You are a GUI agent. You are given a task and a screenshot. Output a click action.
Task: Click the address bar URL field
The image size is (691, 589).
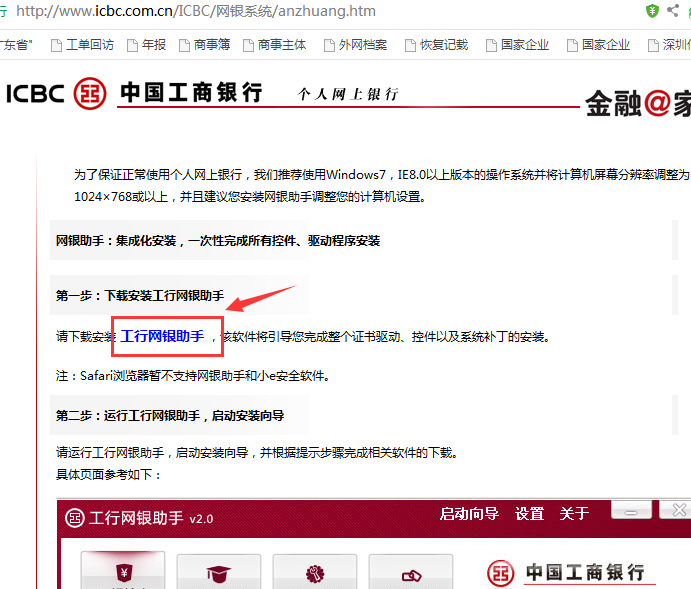pos(300,11)
